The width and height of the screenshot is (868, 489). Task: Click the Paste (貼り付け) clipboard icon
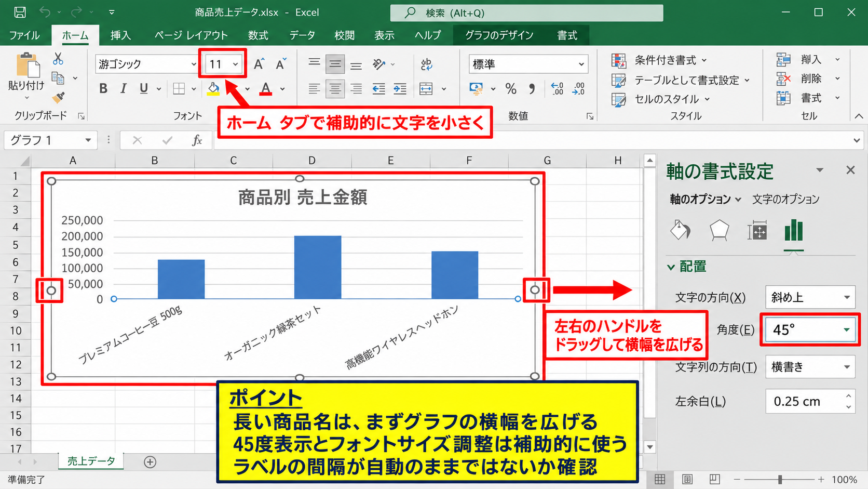click(x=27, y=65)
